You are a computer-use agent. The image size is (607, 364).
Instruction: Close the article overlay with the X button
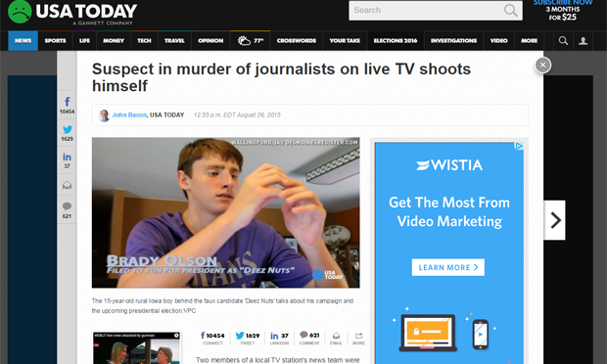coord(542,65)
